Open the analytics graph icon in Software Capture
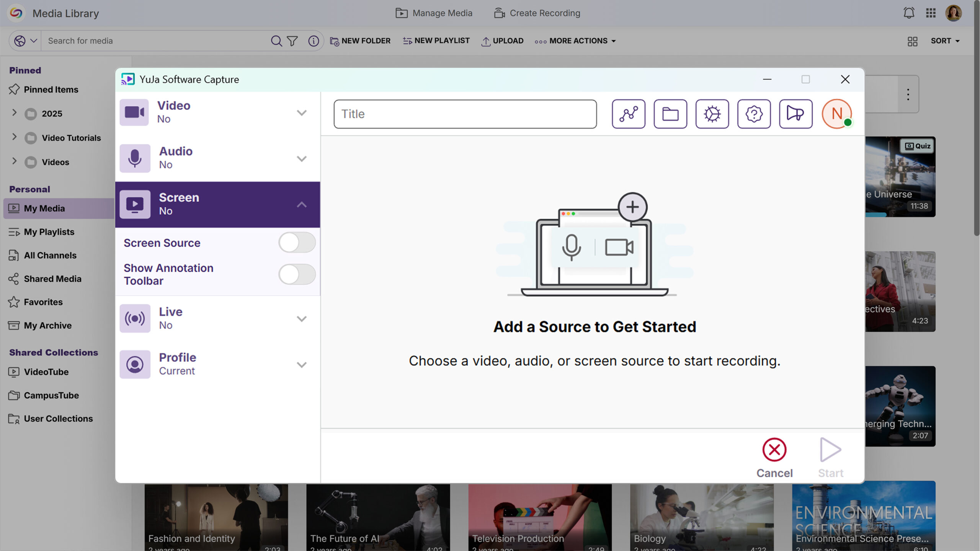Image resolution: width=980 pixels, height=551 pixels. [628, 114]
